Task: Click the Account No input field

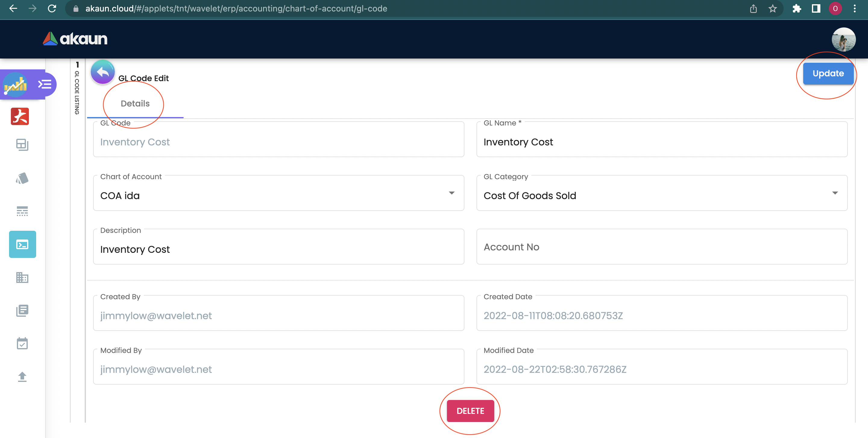Action: pos(662,247)
